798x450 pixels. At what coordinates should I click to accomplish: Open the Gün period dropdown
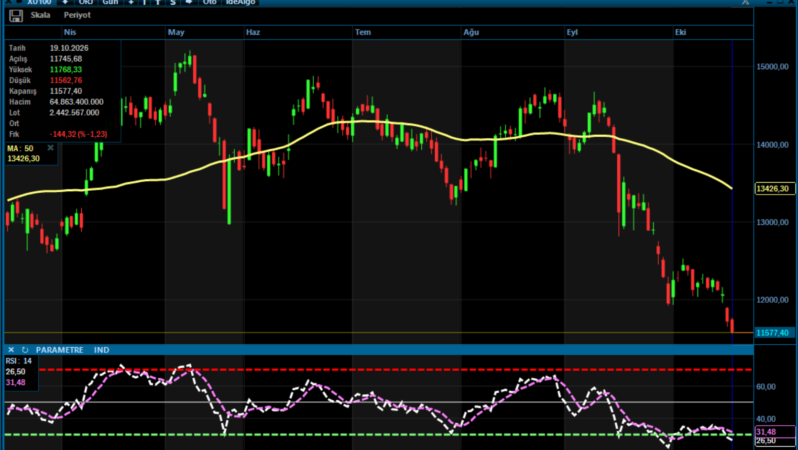(110, 2)
